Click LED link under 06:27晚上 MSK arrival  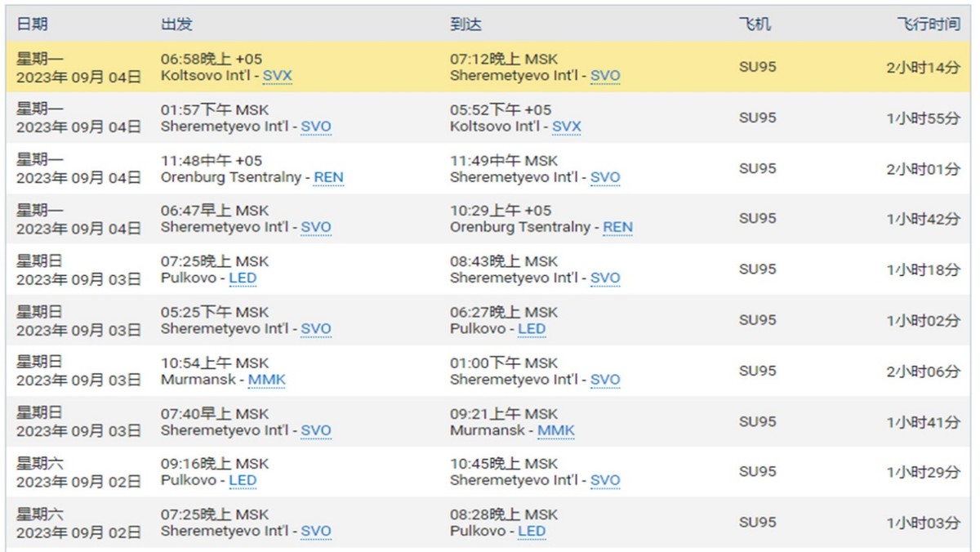532,329
